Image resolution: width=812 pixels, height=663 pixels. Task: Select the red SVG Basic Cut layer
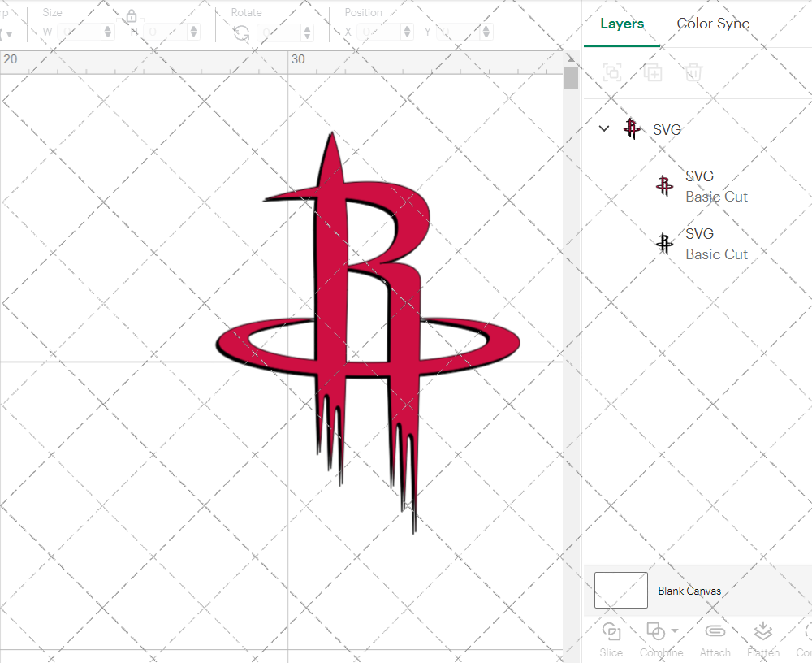pos(702,186)
